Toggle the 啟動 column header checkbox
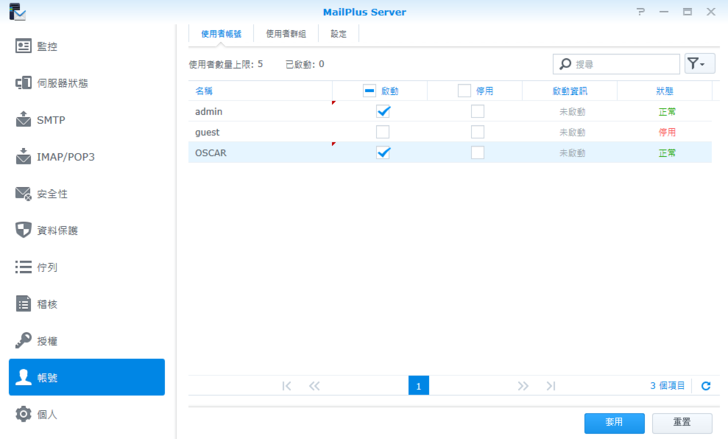 coord(369,90)
